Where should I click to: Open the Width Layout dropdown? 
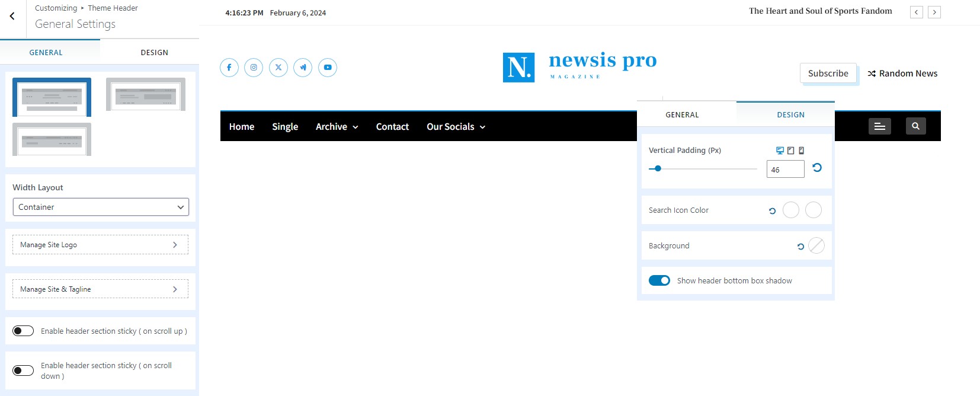[101, 207]
